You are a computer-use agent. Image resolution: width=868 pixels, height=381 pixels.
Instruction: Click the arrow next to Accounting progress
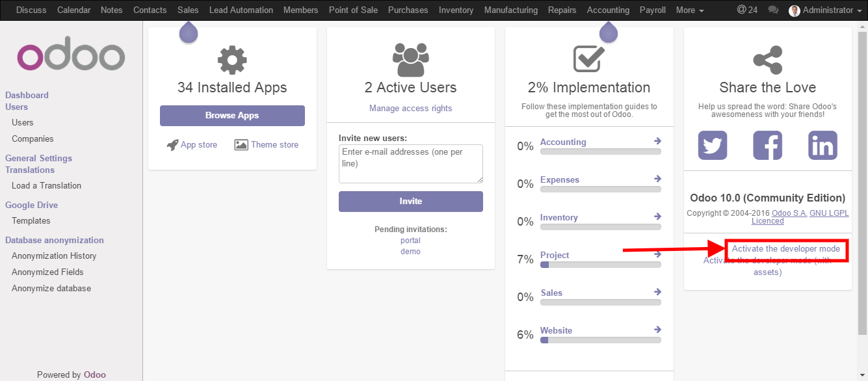pyautogui.click(x=657, y=141)
